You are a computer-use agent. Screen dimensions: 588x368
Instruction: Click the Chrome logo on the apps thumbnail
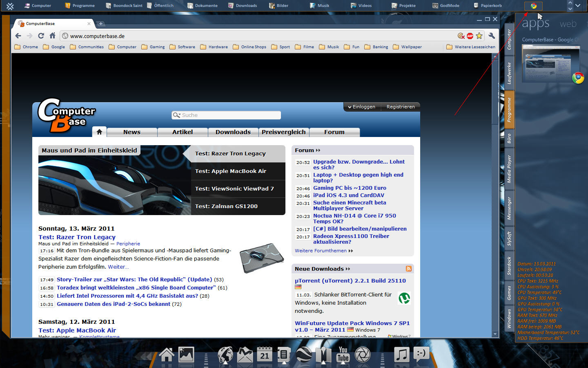578,78
